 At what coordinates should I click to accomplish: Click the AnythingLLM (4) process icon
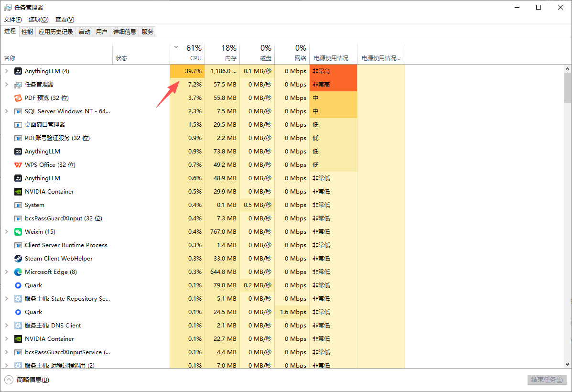tap(18, 71)
